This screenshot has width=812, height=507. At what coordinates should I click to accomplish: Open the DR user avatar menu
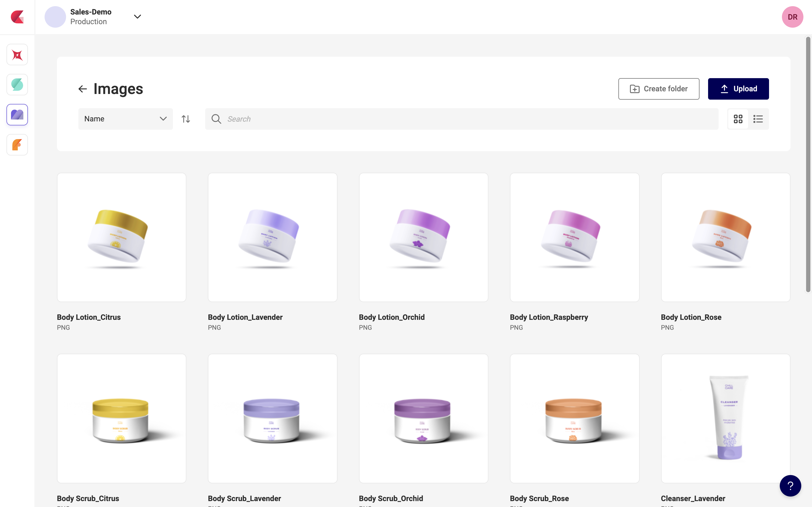(x=792, y=17)
